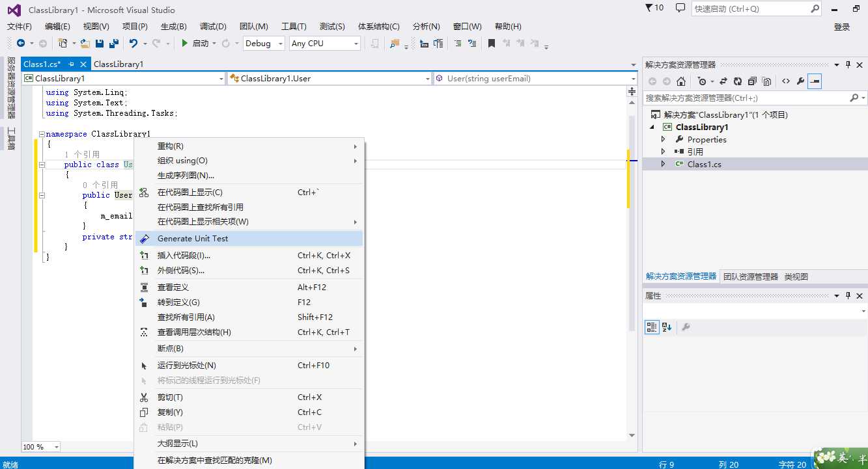Open the 生成(B) build menu
Viewport: 868px width, 469px height.
(174, 27)
